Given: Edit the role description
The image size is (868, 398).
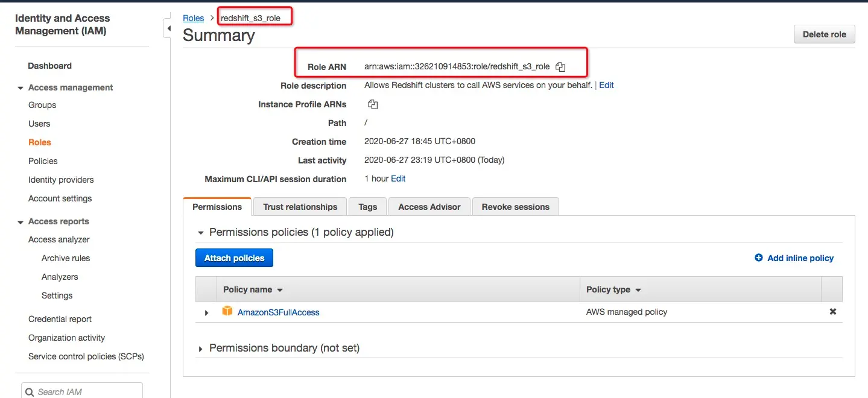Looking at the screenshot, I should click(606, 86).
